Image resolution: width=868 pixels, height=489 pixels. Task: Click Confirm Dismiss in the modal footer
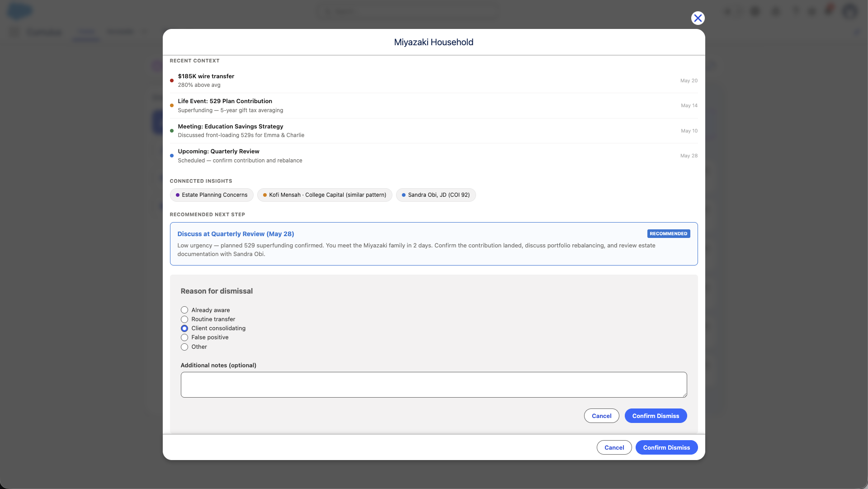[666, 447]
